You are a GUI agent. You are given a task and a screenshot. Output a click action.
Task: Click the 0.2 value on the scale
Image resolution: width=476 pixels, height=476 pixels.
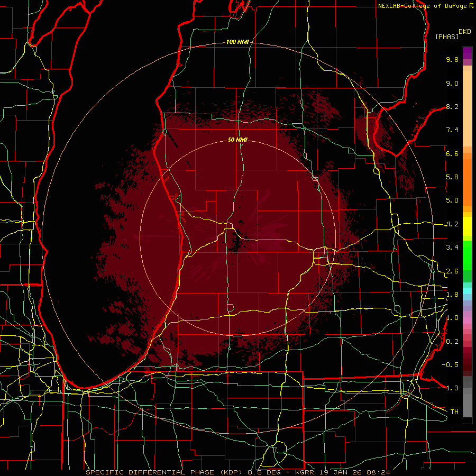click(x=452, y=342)
